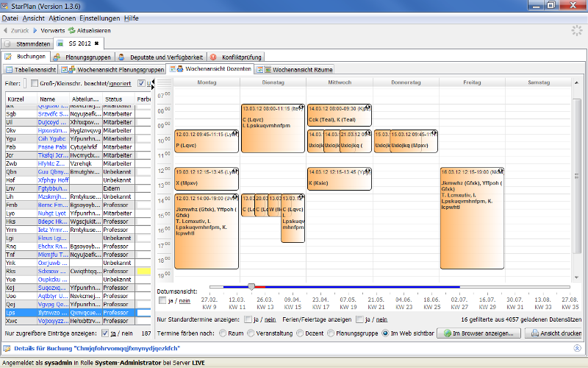The width and height of the screenshot is (588, 368).
Task: Toggle Nur Standardtermine anzeigen checkbox
Action: [248, 319]
